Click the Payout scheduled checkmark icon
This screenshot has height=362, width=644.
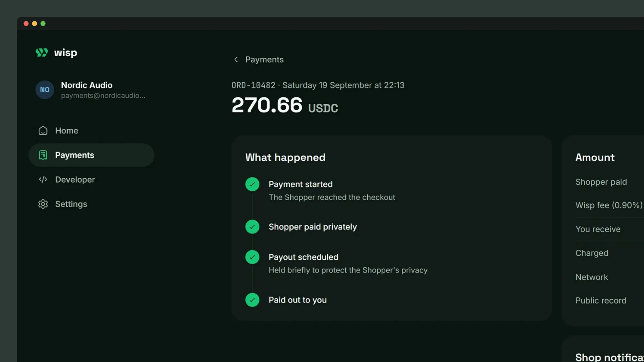point(252,257)
